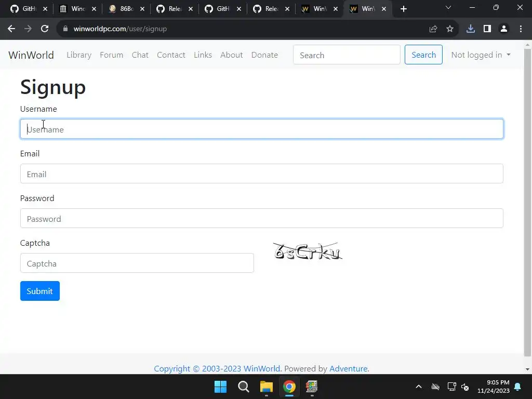Image resolution: width=532 pixels, height=399 pixels.
Task: Open Chrome downloads icon
Action: click(471, 29)
